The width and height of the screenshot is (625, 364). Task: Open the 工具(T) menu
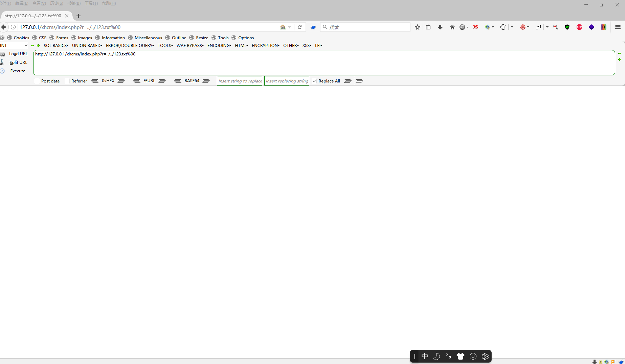click(x=91, y=3)
